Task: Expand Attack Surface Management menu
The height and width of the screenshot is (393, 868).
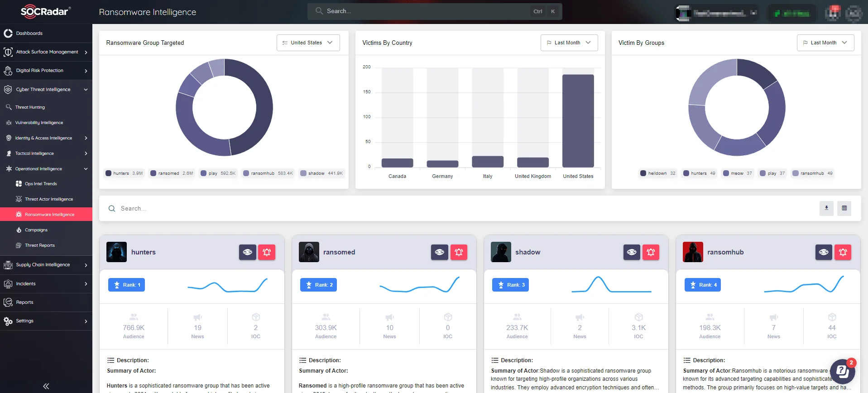Action: click(x=46, y=52)
